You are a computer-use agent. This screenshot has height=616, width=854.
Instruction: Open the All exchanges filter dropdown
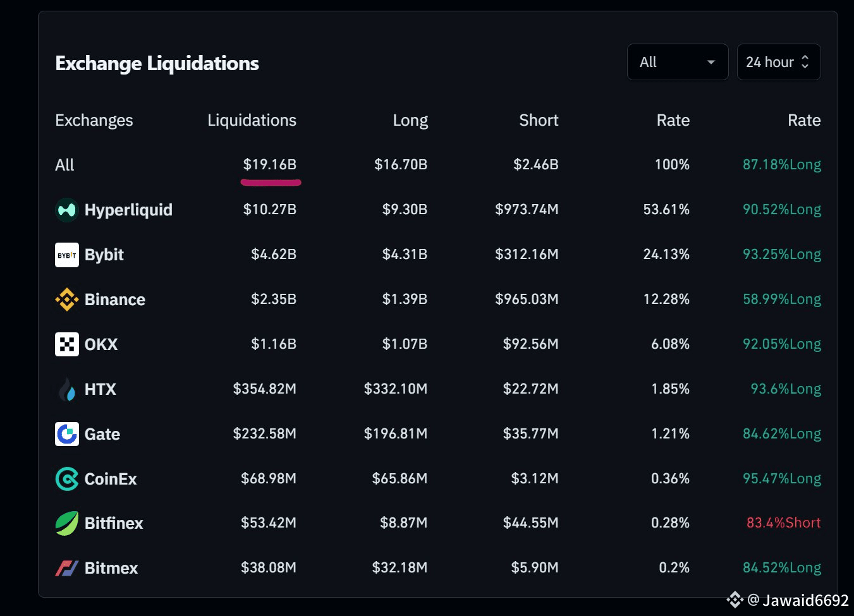click(677, 62)
